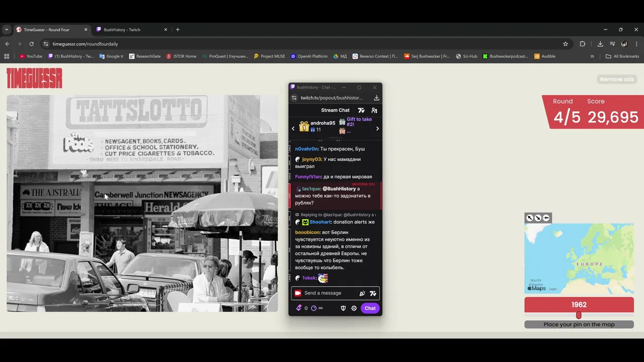
Task: Click username joyny03 in chat
Action: [x=311, y=159]
